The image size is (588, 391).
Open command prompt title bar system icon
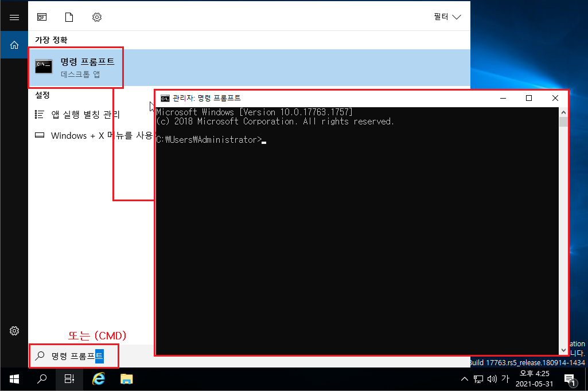[x=165, y=98]
